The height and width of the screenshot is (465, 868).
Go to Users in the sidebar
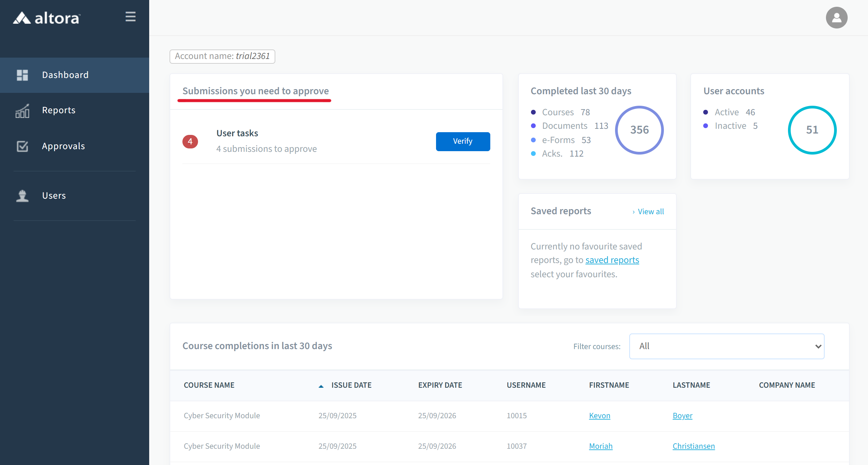point(54,196)
